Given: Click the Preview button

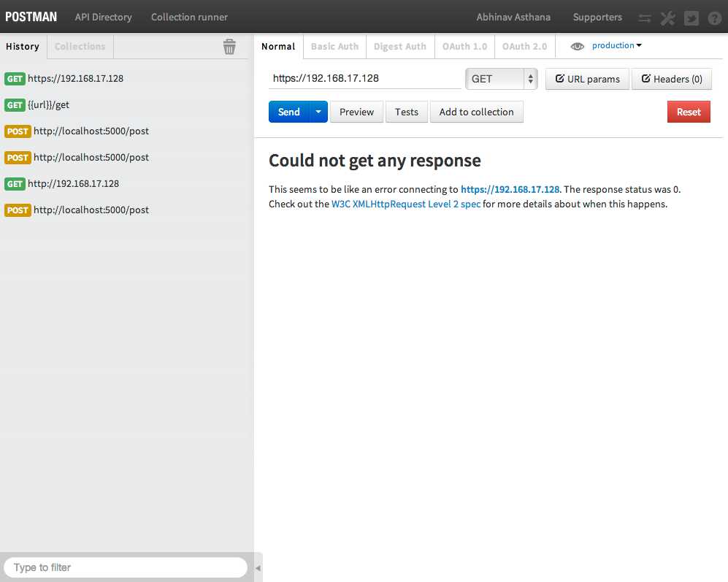Looking at the screenshot, I should coord(356,112).
